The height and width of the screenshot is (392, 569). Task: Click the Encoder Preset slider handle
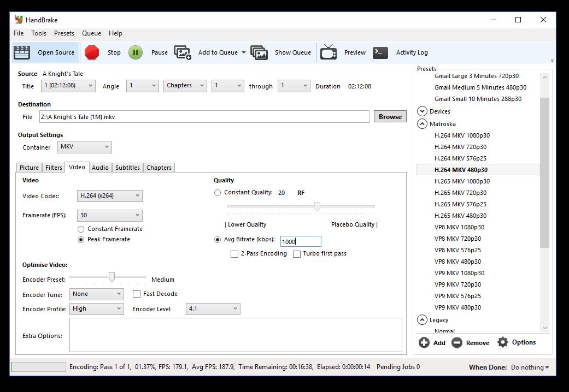coord(112,277)
